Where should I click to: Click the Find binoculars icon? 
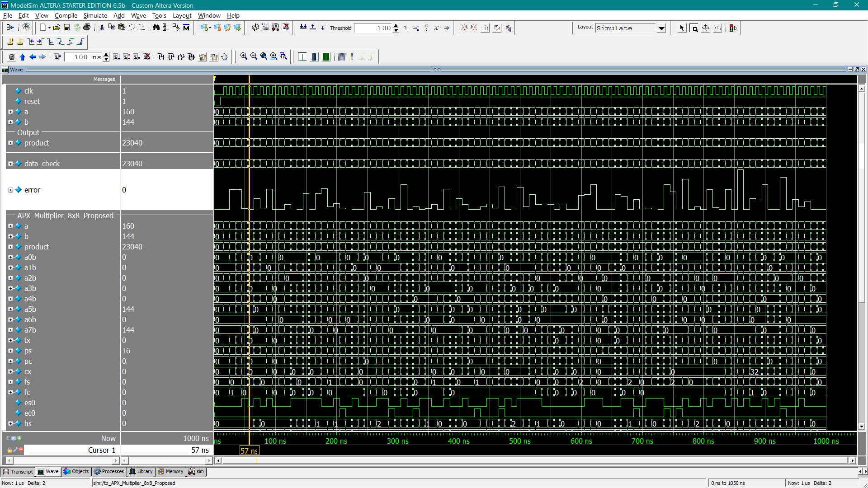click(156, 28)
